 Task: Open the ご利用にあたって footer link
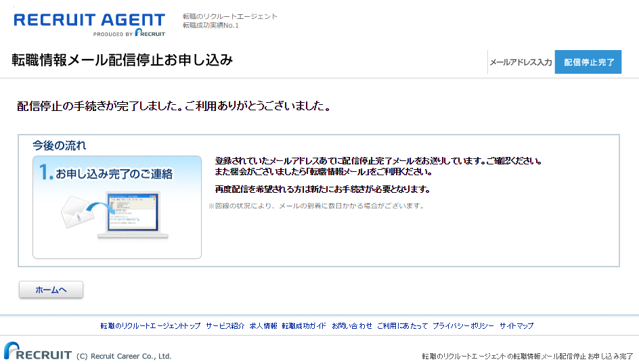point(402,326)
